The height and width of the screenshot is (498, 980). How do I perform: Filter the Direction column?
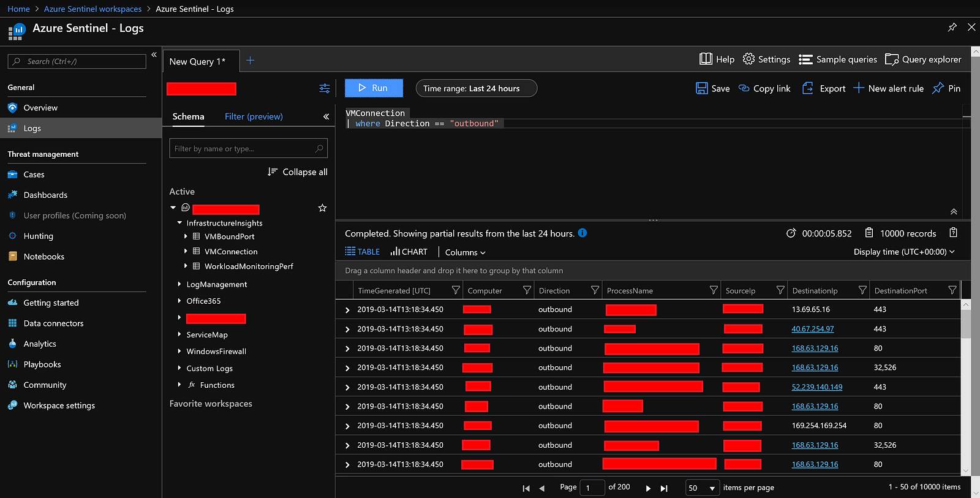click(594, 290)
